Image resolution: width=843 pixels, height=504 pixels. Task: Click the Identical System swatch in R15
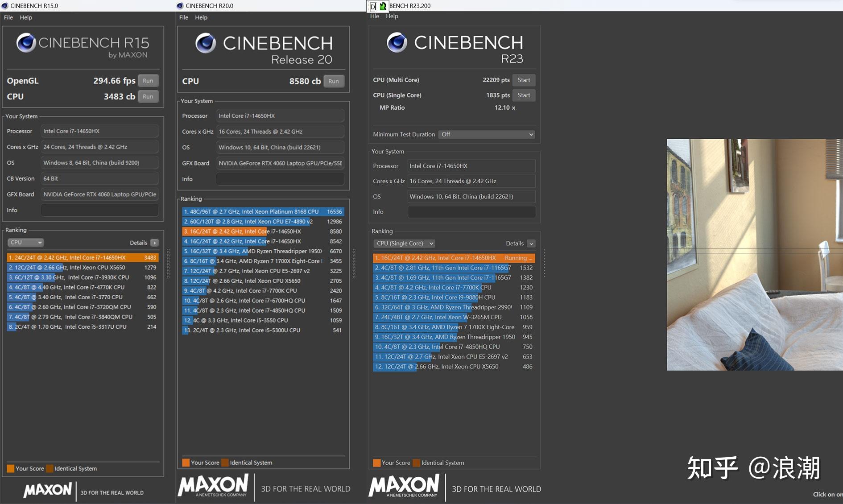pyautogui.click(x=50, y=468)
